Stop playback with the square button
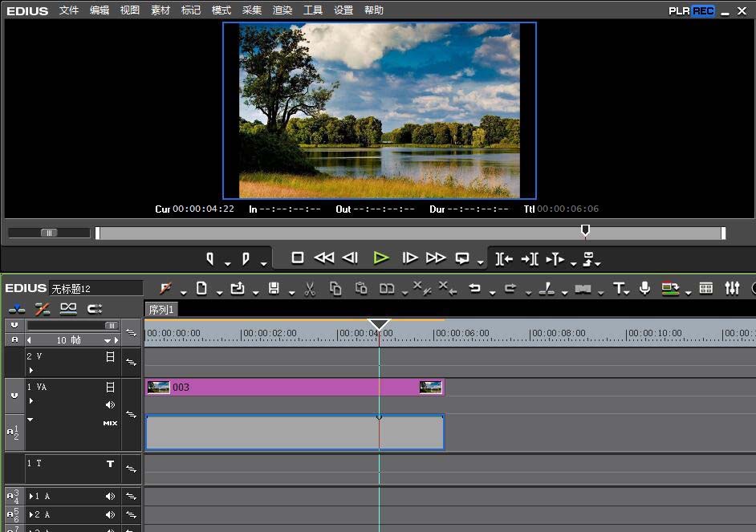 [x=298, y=258]
